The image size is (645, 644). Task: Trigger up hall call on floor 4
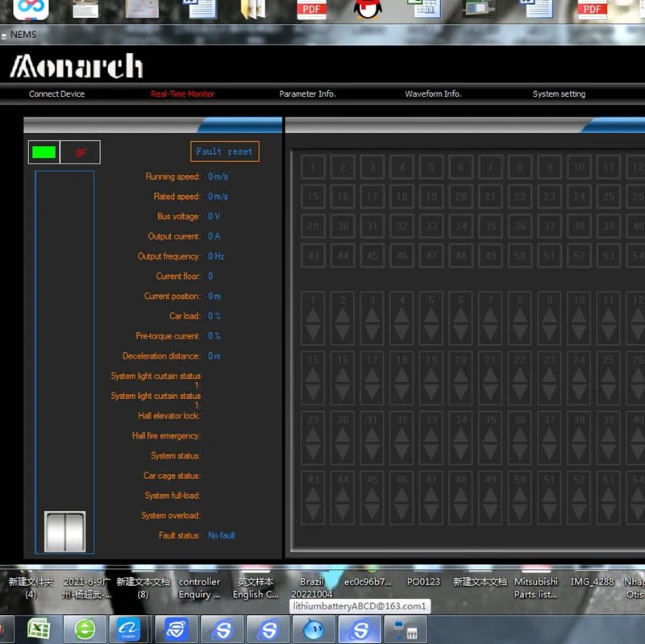[402, 315]
